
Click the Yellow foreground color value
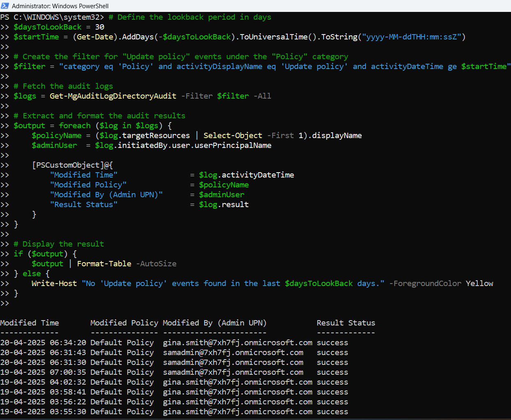[x=479, y=284]
